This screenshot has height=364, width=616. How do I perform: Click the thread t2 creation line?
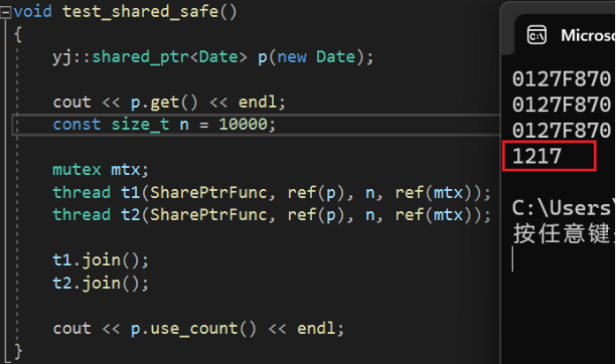272,216
